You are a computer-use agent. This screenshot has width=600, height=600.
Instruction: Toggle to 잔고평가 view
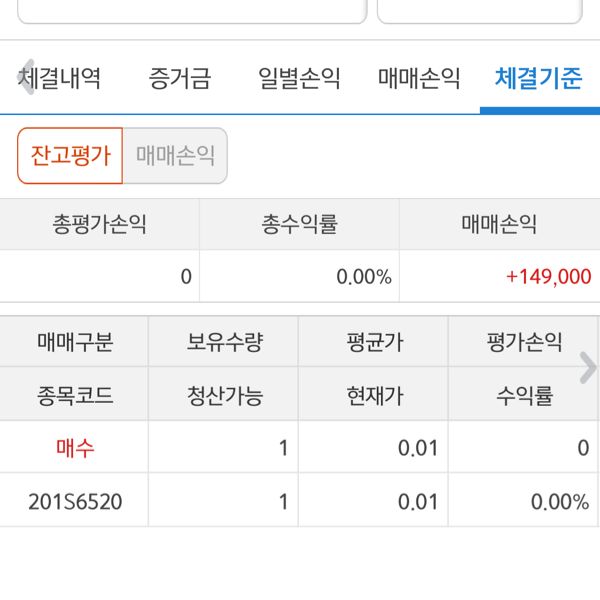70,156
